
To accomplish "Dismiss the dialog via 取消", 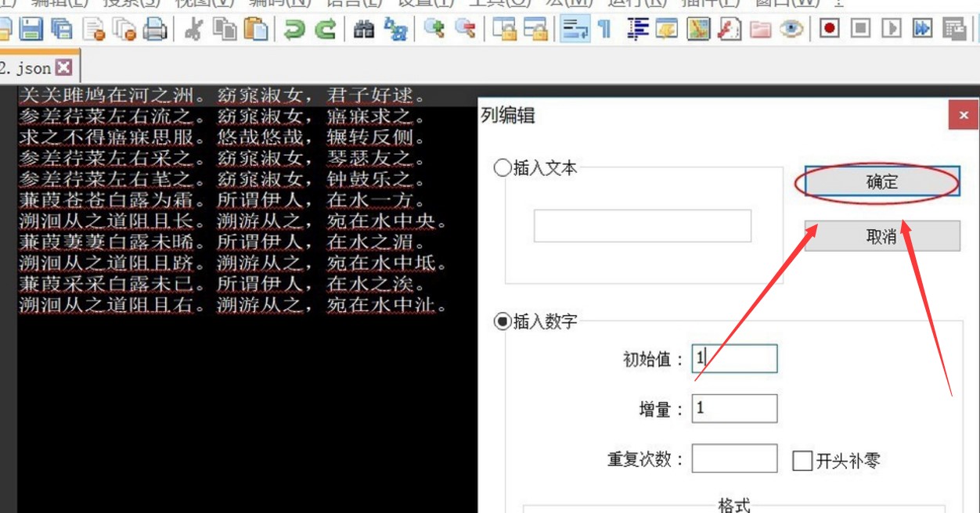I will coord(881,235).
